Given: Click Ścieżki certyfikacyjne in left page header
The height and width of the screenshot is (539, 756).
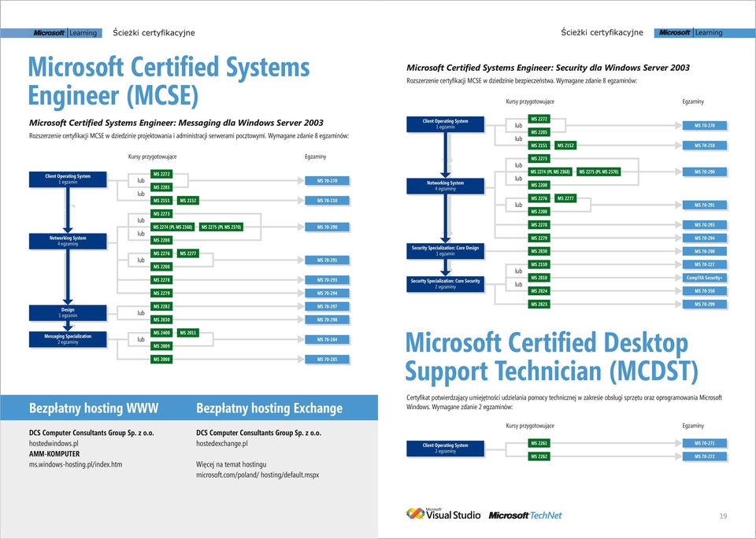Looking at the screenshot, I should coord(154,33).
